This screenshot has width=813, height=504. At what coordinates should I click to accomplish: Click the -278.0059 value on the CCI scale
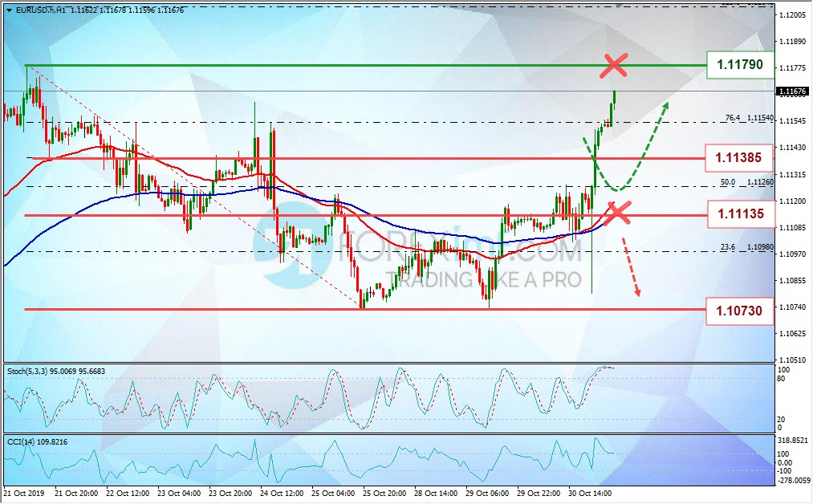click(793, 481)
